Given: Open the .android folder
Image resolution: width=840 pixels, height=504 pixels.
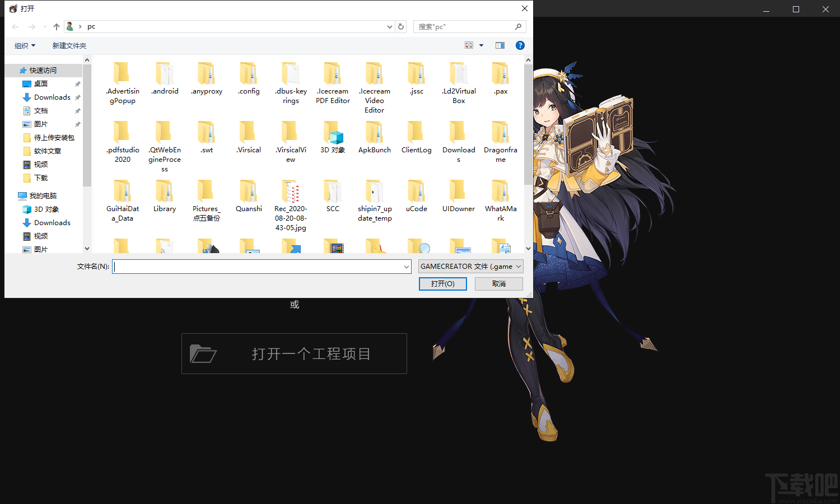Looking at the screenshot, I should click(x=165, y=78).
